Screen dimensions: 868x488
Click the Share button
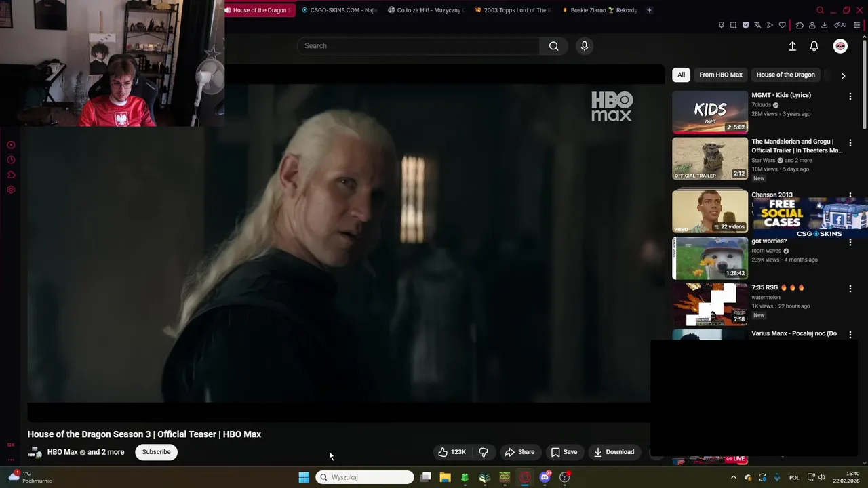point(519,452)
